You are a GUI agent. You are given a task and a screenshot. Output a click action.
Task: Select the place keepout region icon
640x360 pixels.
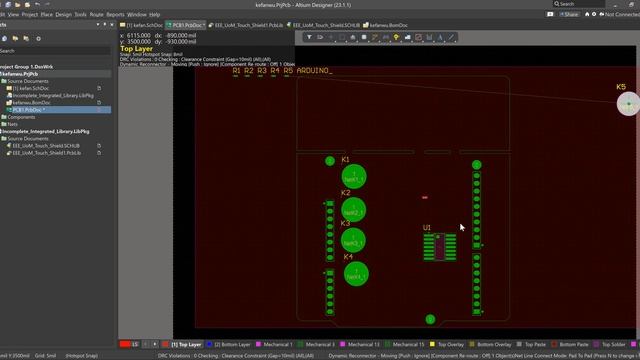coord(418,37)
